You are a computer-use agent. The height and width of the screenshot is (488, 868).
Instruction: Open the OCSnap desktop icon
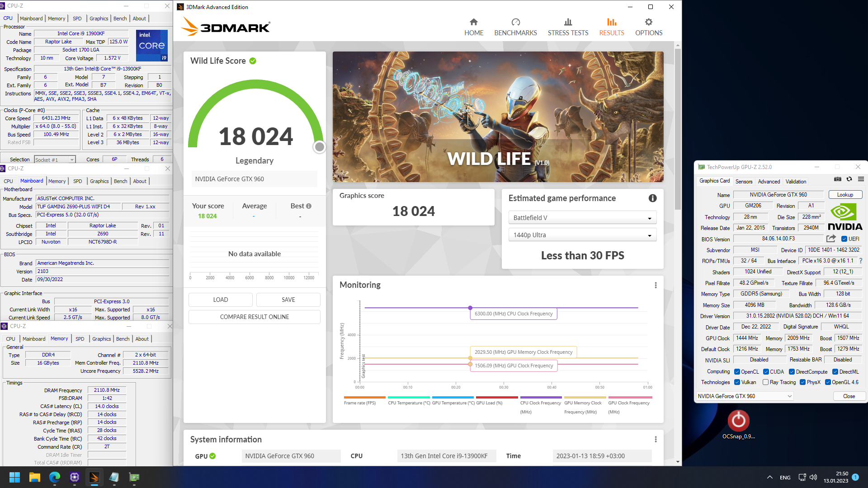click(x=738, y=425)
